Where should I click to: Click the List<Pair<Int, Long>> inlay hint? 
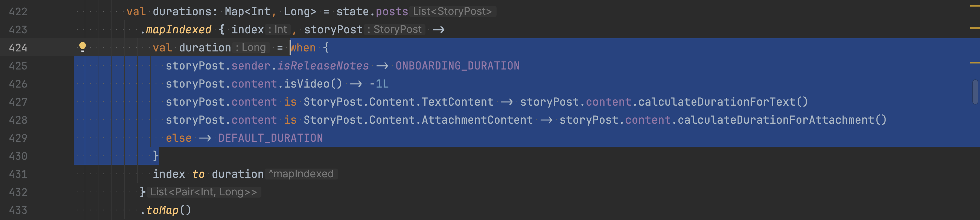[203, 192]
